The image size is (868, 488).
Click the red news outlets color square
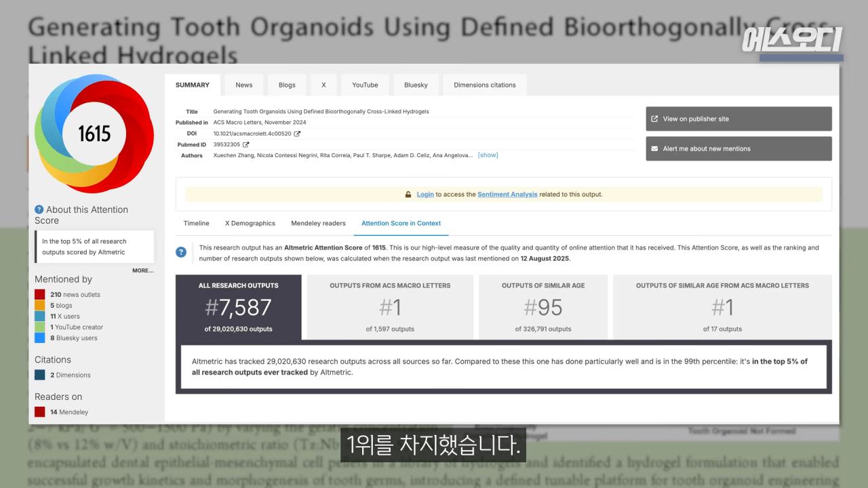tap(40, 295)
